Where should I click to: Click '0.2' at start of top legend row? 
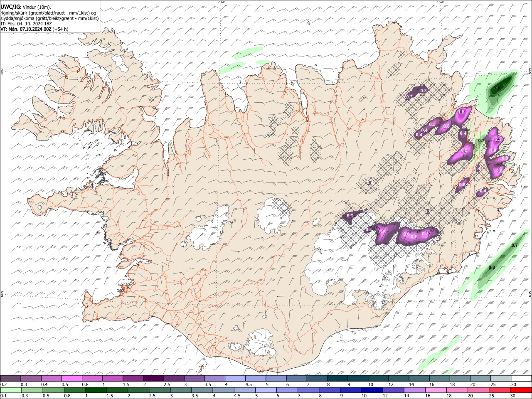click(3, 384)
